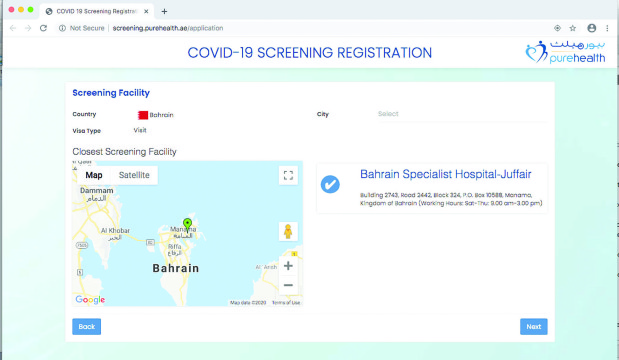
Task: Open the browser profile avatar icon
Action: (x=591, y=28)
